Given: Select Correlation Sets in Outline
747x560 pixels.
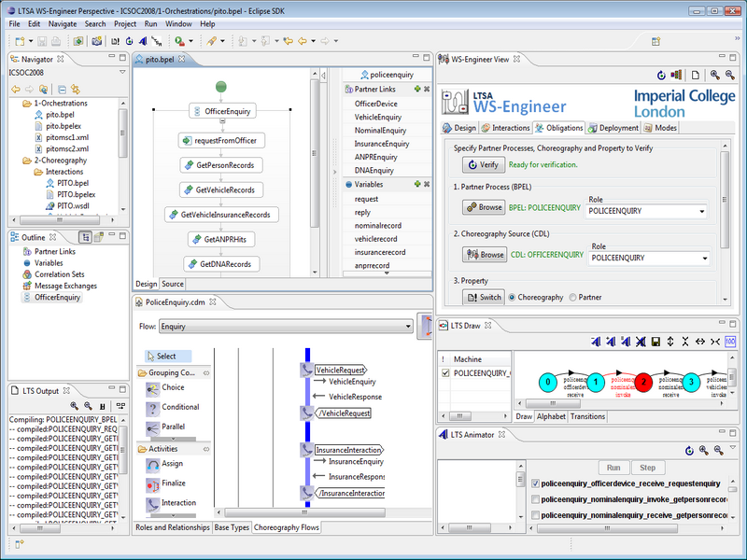Looking at the screenshot, I should [59, 274].
